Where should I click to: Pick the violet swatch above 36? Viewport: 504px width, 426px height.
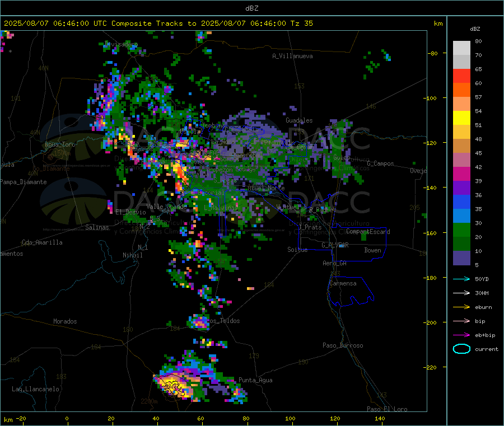(x=461, y=188)
